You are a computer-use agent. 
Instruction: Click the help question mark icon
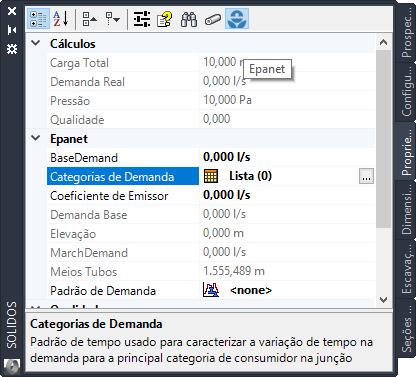point(165,19)
